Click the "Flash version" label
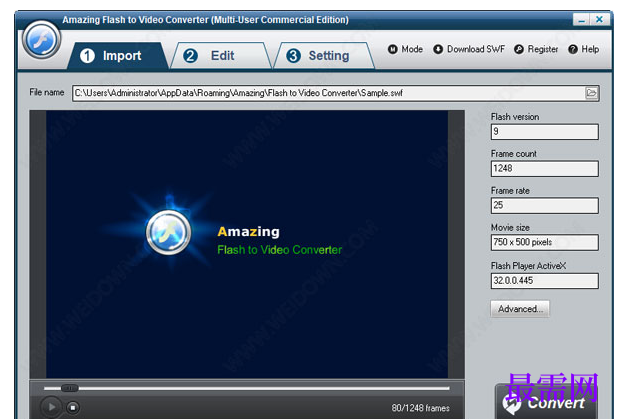The image size is (617, 419). coord(515,116)
